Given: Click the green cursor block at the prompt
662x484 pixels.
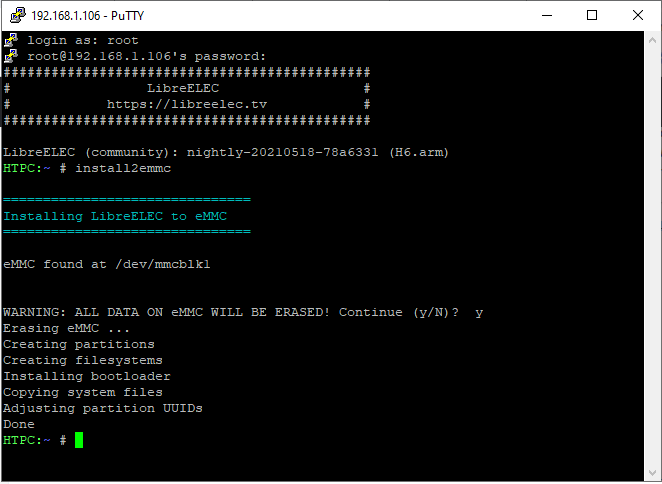Looking at the screenshot, I should tap(79, 440).
